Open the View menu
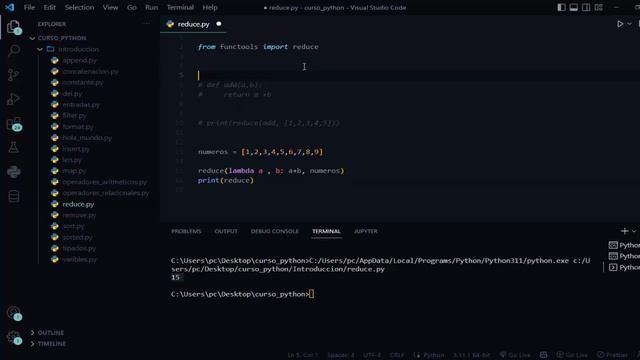This screenshot has height=360, width=640. coord(110,7)
